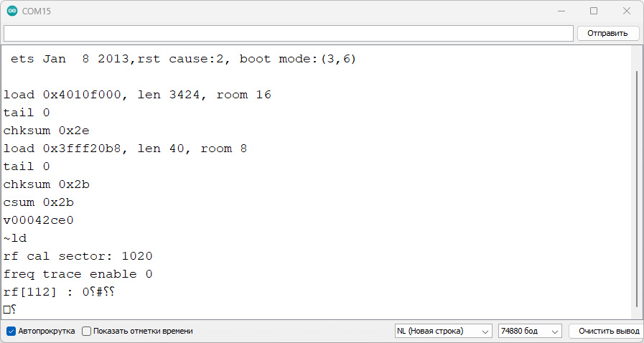Maximize the serial monitor window
644x343 pixels.
tap(594, 11)
